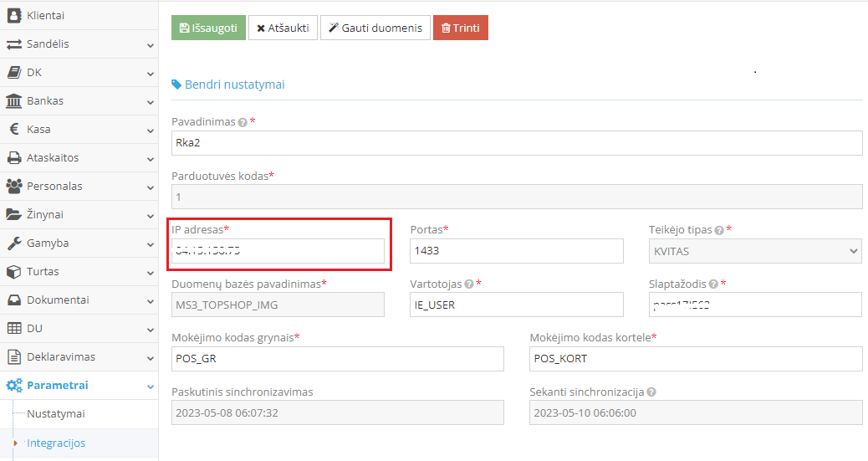Click the Bankas building icon
Image resolution: width=868 pixels, height=461 pixels.
pyautogui.click(x=14, y=101)
